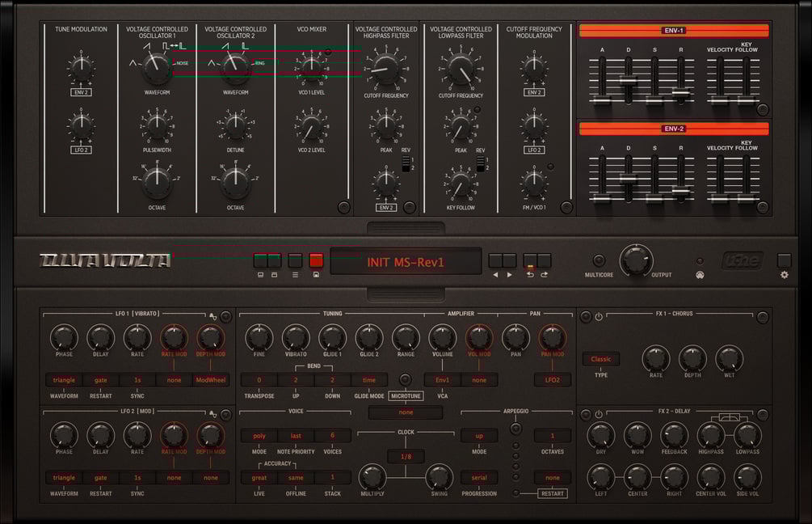Click the red Save preset button
This screenshot has width=812, height=524.
point(316,260)
